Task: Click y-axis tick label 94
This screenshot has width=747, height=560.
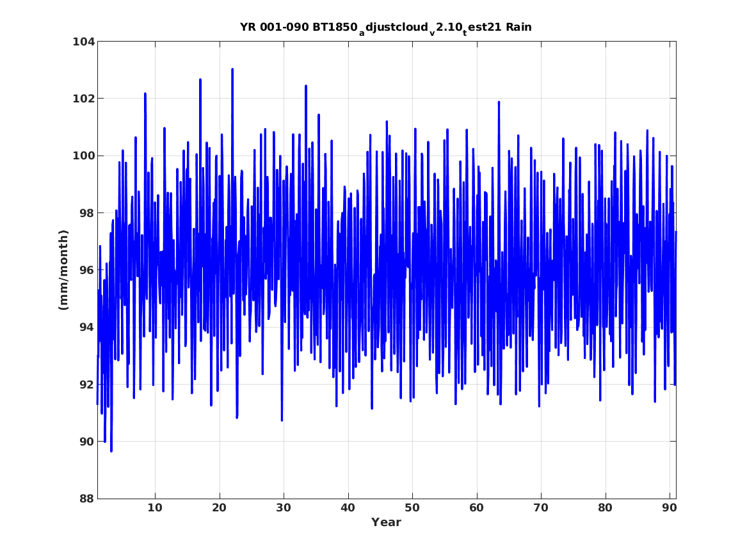Action: pyautogui.click(x=87, y=327)
